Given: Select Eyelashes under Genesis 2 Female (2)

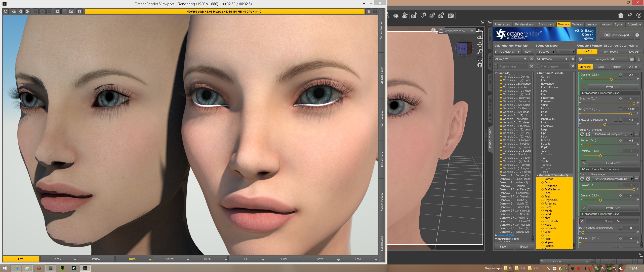Looking at the screenshot, I should pos(550,186).
